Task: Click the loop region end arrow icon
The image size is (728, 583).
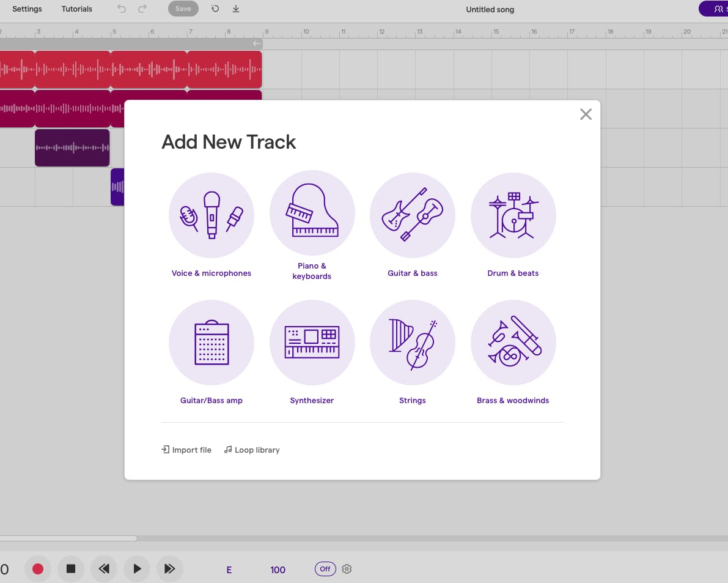Action: [256, 43]
